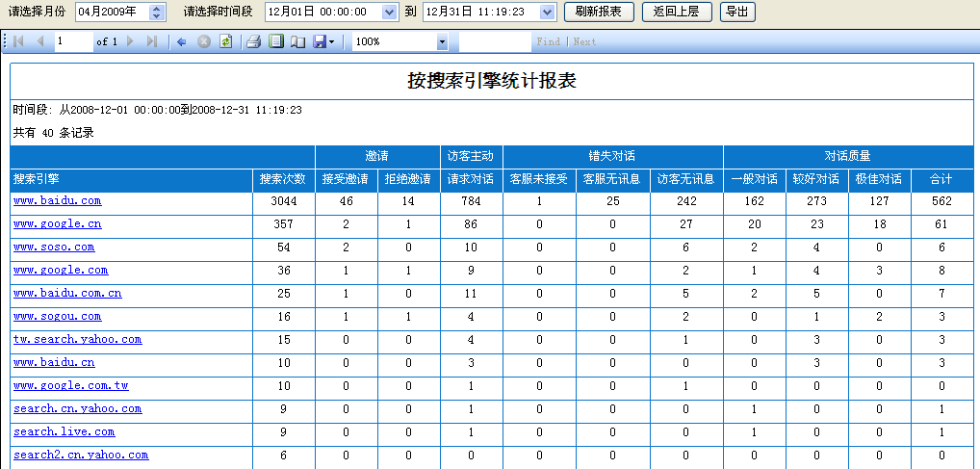Expand the 100% zoom dropdown
Image resolution: width=980 pixels, height=469 pixels.
(442, 42)
